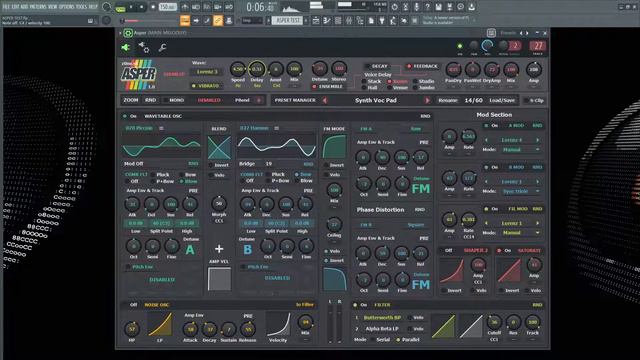
Task: Open the Wave Lorenz 3 selector
Action: click(207, 72)
